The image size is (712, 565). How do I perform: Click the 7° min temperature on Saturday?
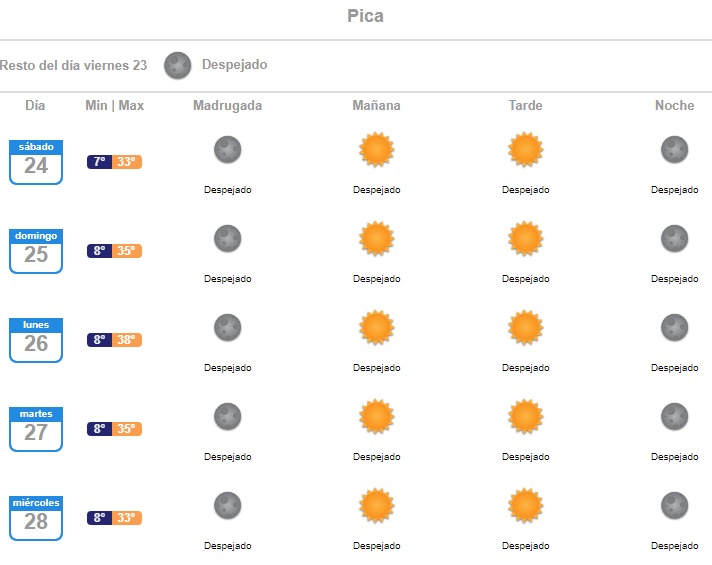99,162
